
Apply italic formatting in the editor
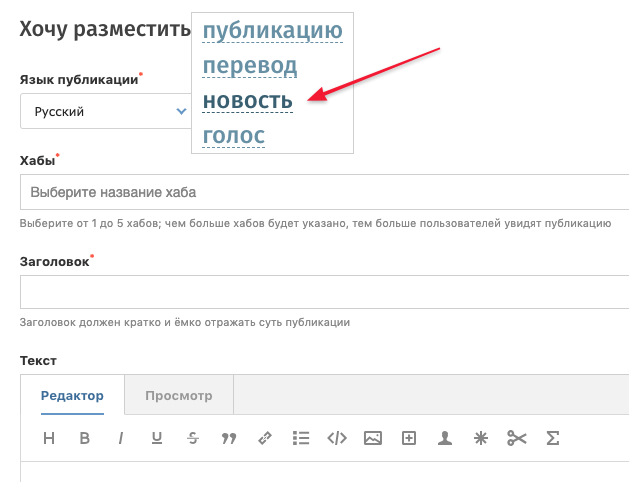click(x=120, y=438)
